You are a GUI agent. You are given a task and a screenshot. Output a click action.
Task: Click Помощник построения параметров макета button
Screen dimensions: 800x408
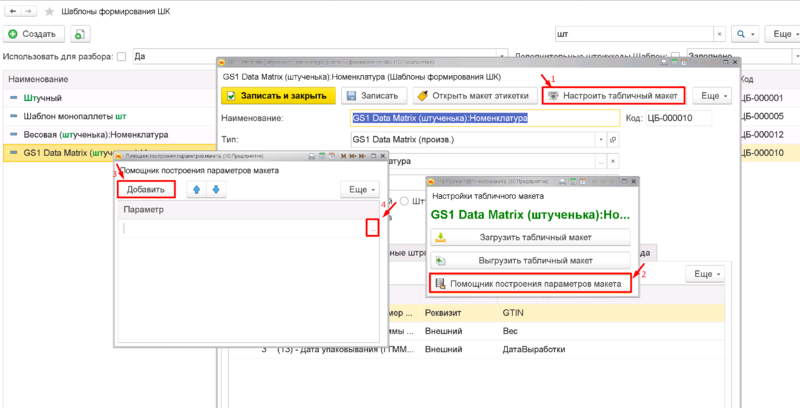531,284
